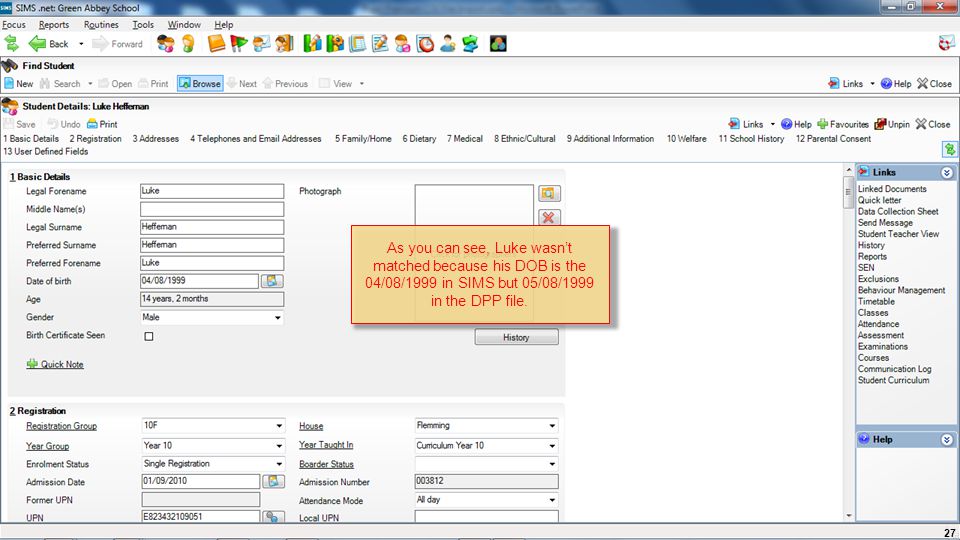Click the red and green flags icon

(239, 43)
